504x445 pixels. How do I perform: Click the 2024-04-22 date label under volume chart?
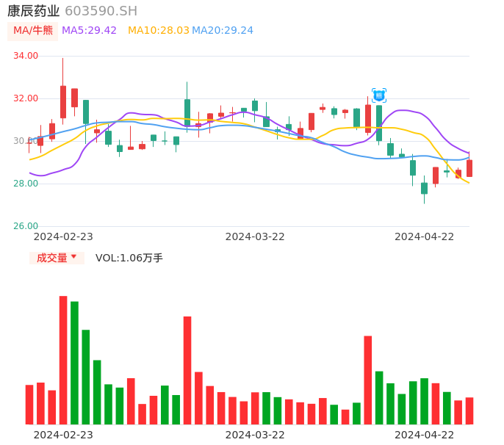425,435
